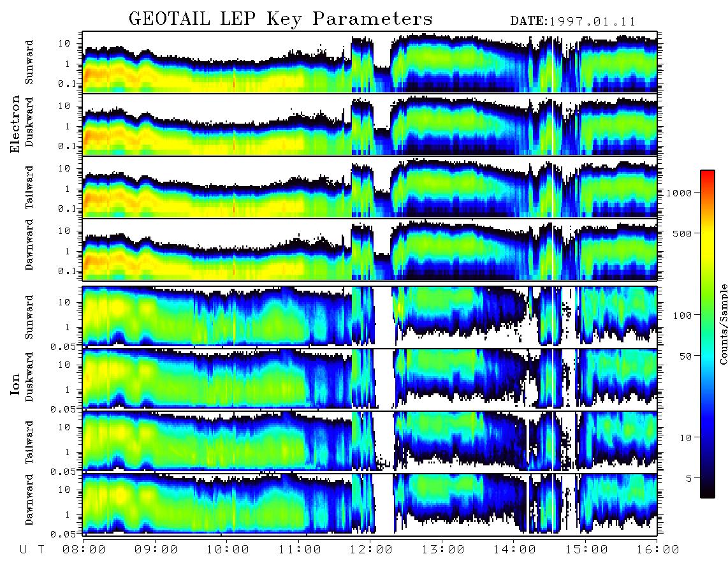
Task: Select the Electron "Tailward" axis label
Action: coord(29,187)
